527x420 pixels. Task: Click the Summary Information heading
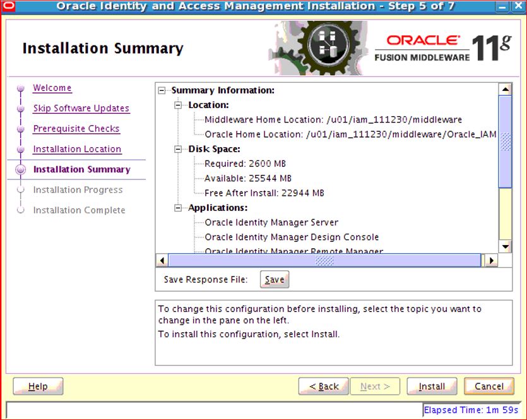click(x=223, y=90)
